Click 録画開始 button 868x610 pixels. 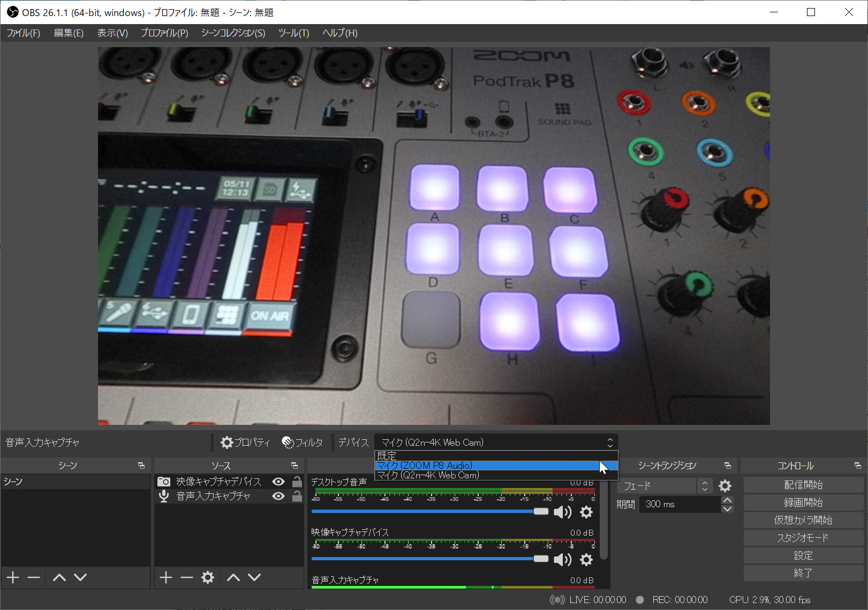pyautogui.click(x=803, y=502)
